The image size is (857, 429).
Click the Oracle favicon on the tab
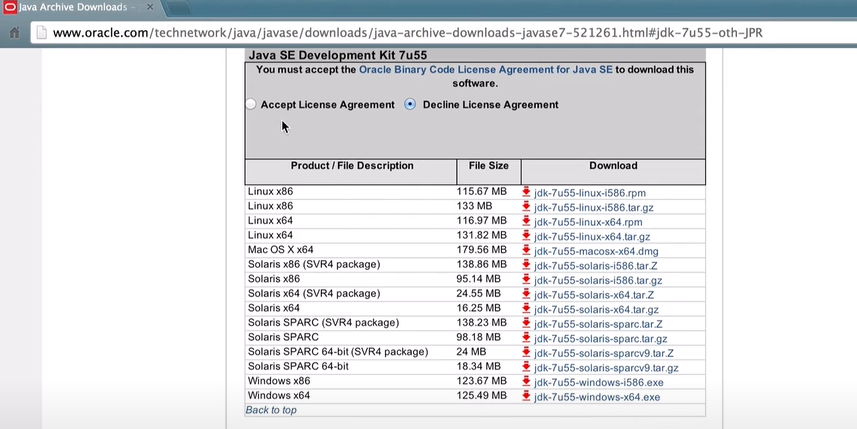[9, 8]
